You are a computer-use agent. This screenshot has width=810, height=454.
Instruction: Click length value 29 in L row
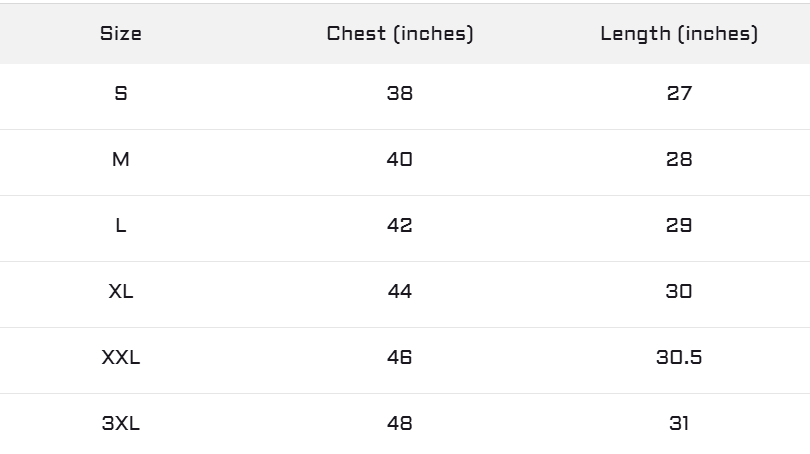pos(679,225)
